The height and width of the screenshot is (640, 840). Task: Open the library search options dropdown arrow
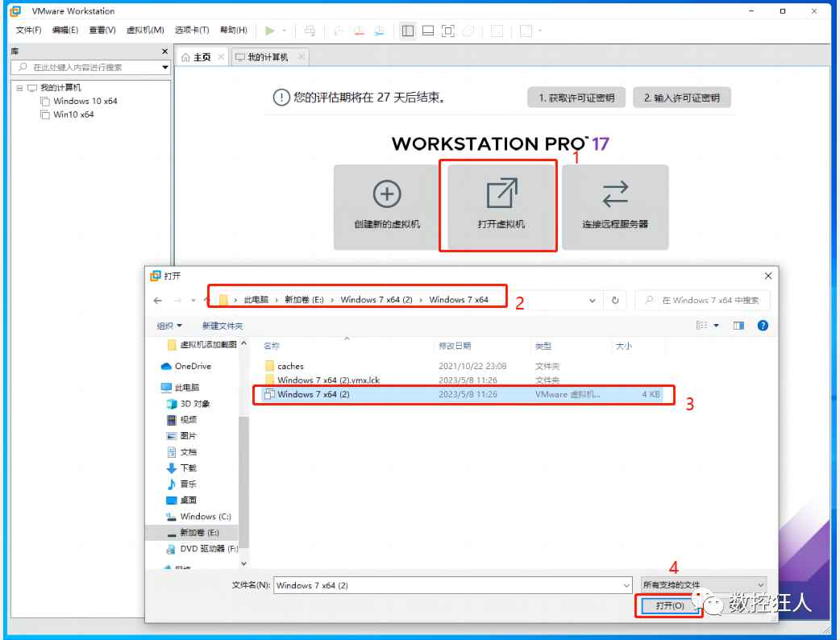pos(165,68)
